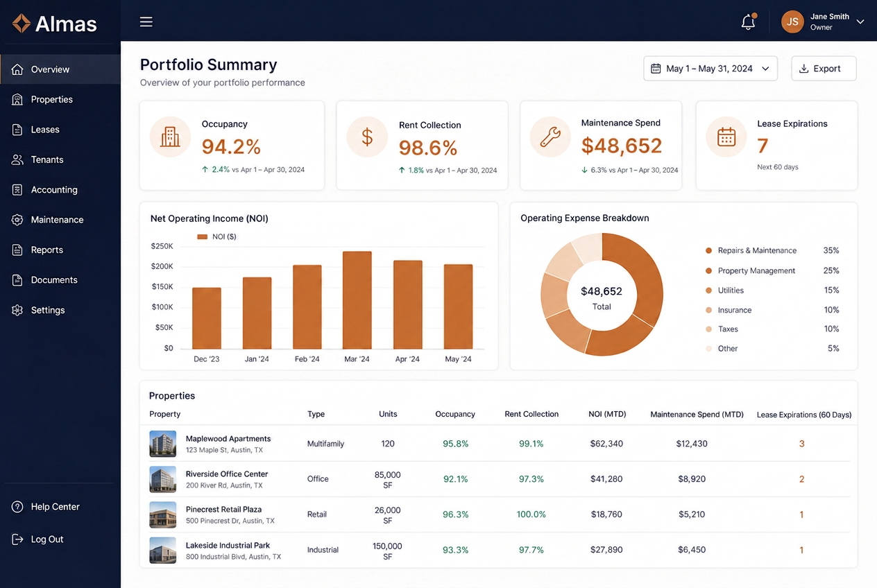Click the JS user avatar

tap(792, 21)
